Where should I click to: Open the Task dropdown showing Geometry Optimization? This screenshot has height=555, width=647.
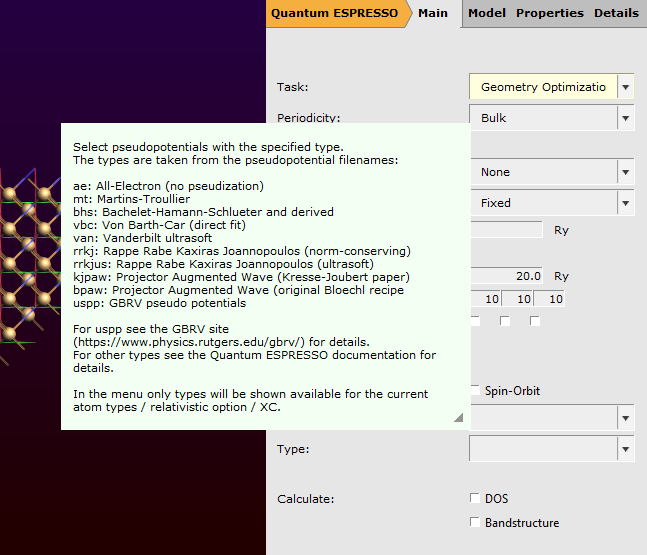click(x=551, y=87)
